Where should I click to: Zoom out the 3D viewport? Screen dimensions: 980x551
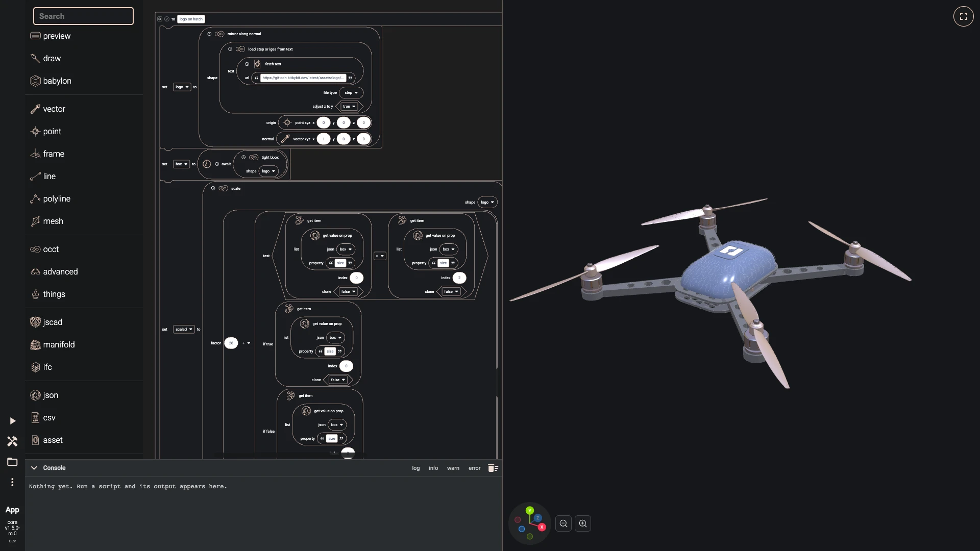(563, 523)
